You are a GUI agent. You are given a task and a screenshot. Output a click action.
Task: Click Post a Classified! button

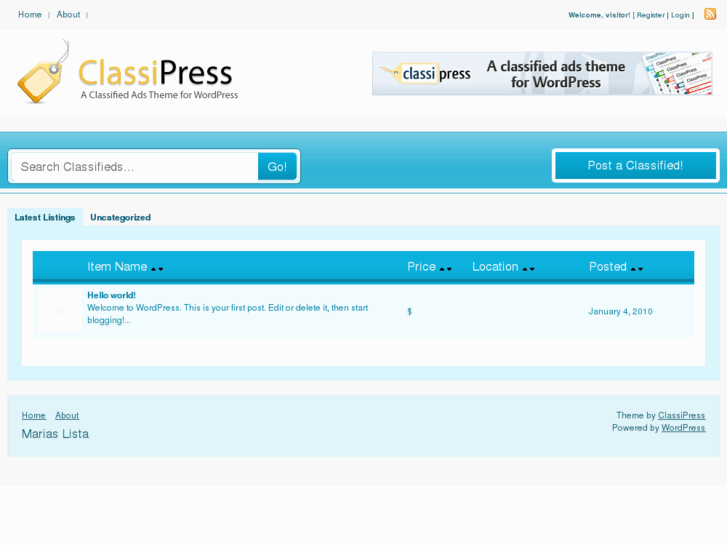[635, 166]
